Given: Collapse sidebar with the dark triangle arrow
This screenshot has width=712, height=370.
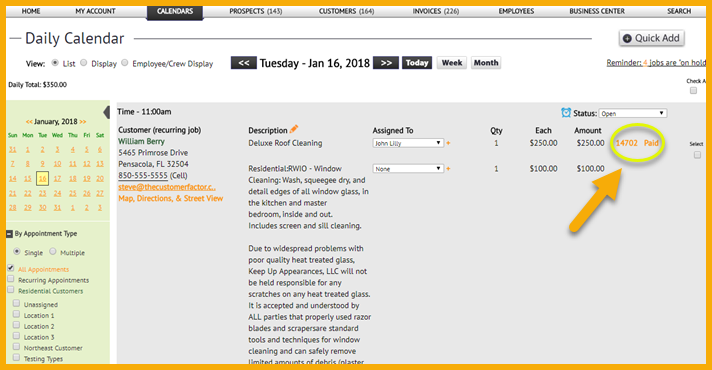Looking at the screenshot, I should [106, 112].
